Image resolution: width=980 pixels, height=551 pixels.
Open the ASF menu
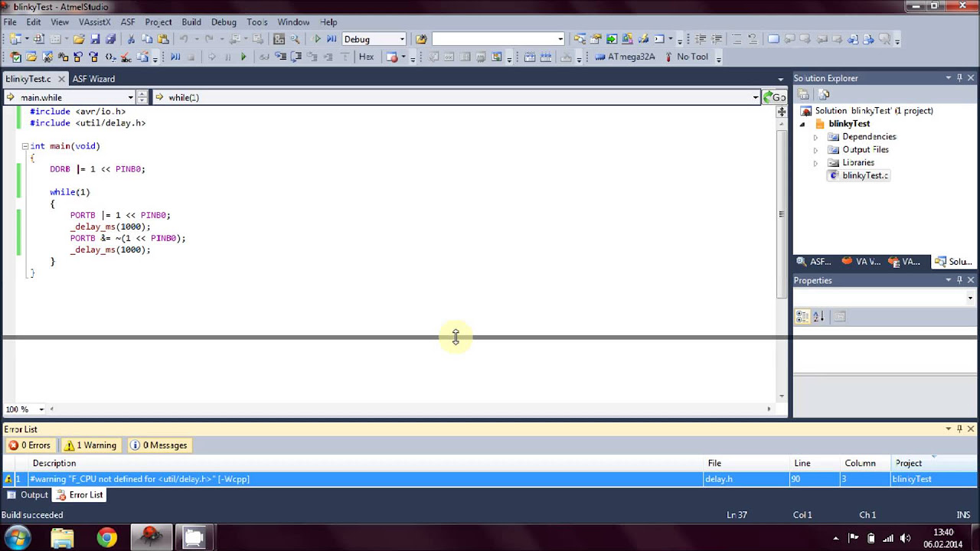tap(128, 22)
